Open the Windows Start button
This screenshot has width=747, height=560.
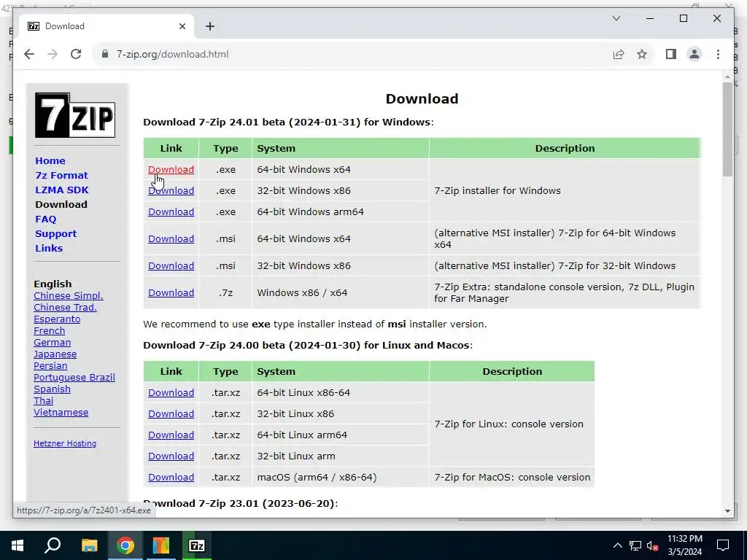(x=18, y=545)
